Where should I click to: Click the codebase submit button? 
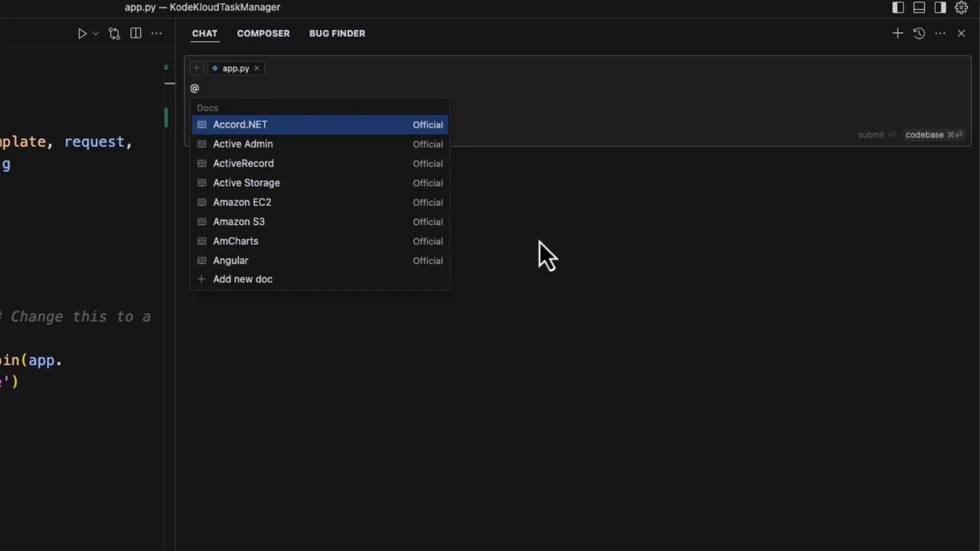(x=934, y=135)
